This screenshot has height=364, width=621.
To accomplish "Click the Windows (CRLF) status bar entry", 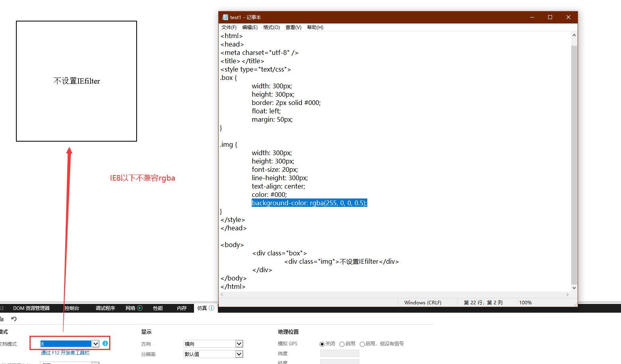I will point(423,303).
